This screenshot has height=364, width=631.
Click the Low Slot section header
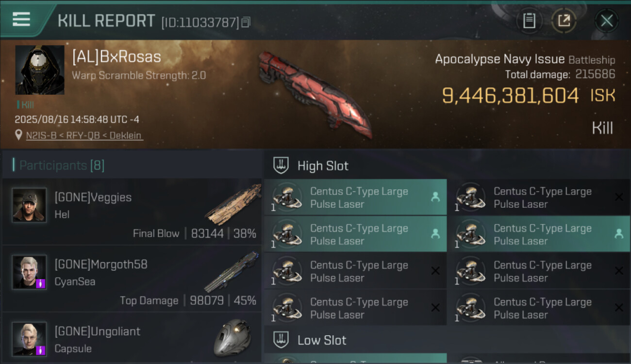point(322,340)
